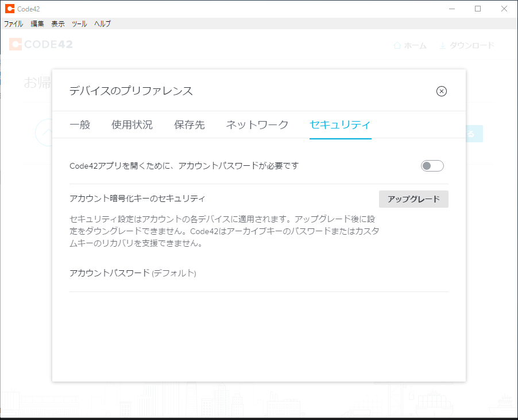The height and width of the screenshot is (420, 518).
Task: Click the ホーム link in header
Action: coord(410,45)
